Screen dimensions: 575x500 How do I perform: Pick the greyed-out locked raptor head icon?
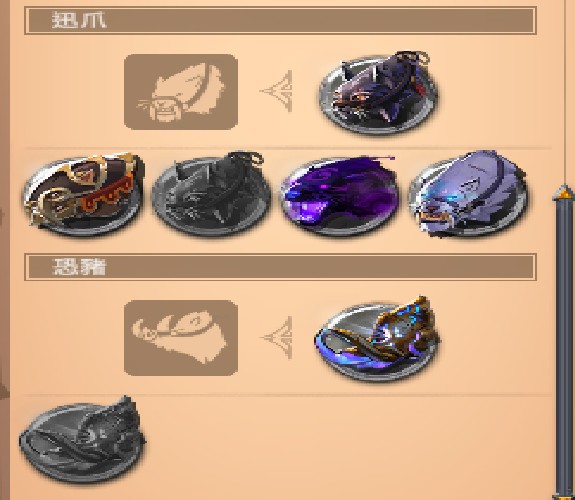[210, 194]
